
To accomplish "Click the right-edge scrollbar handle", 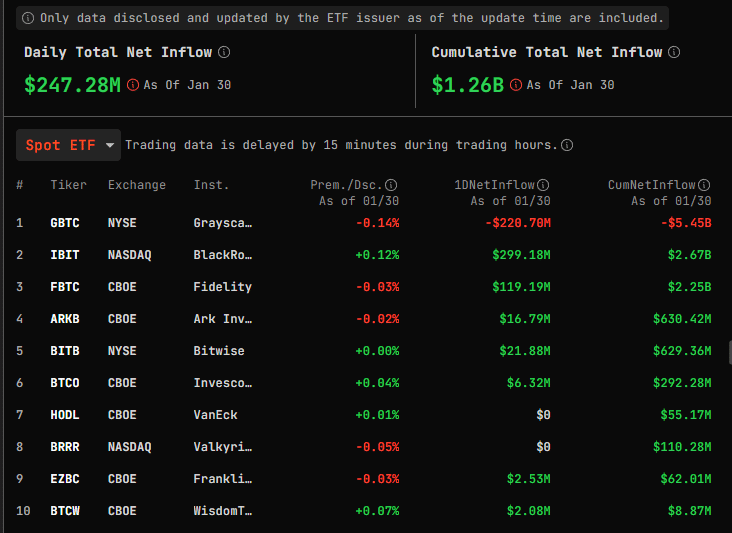I will [x=730, y=352].
